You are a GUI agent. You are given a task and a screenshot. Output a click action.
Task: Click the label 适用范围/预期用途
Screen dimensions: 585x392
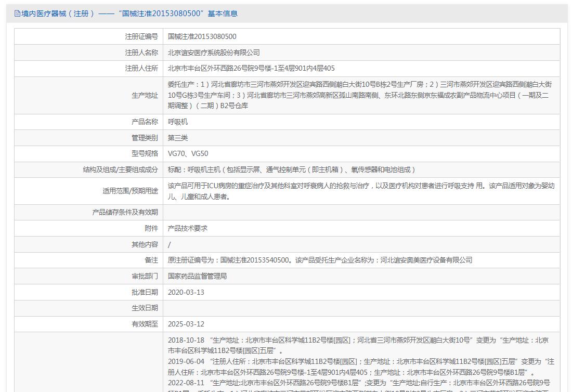tap(130, 191)
